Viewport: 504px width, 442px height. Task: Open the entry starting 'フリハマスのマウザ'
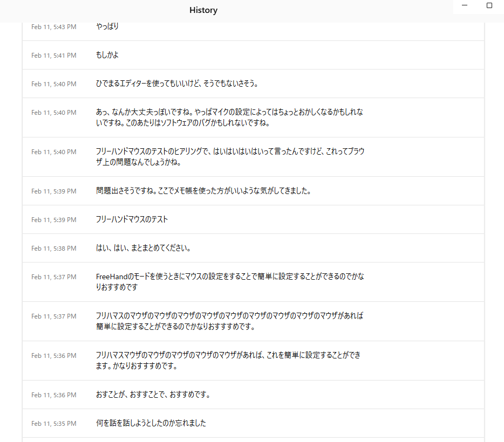coord(229,321)
